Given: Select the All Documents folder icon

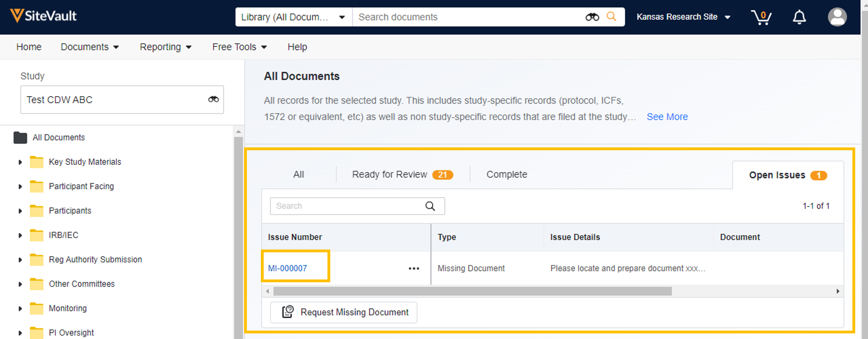Looking at the screenshot, I should point(20,138).
